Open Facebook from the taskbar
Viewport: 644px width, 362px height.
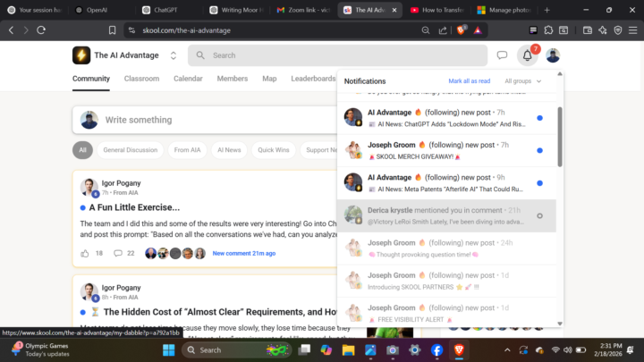(437, 350)
